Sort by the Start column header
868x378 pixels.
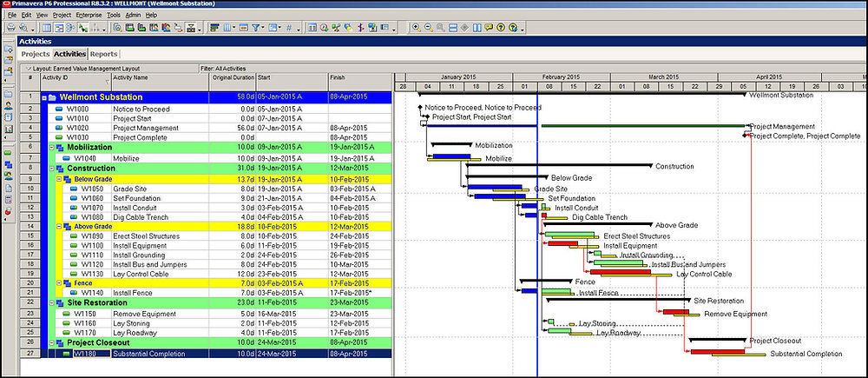(292, 82)
